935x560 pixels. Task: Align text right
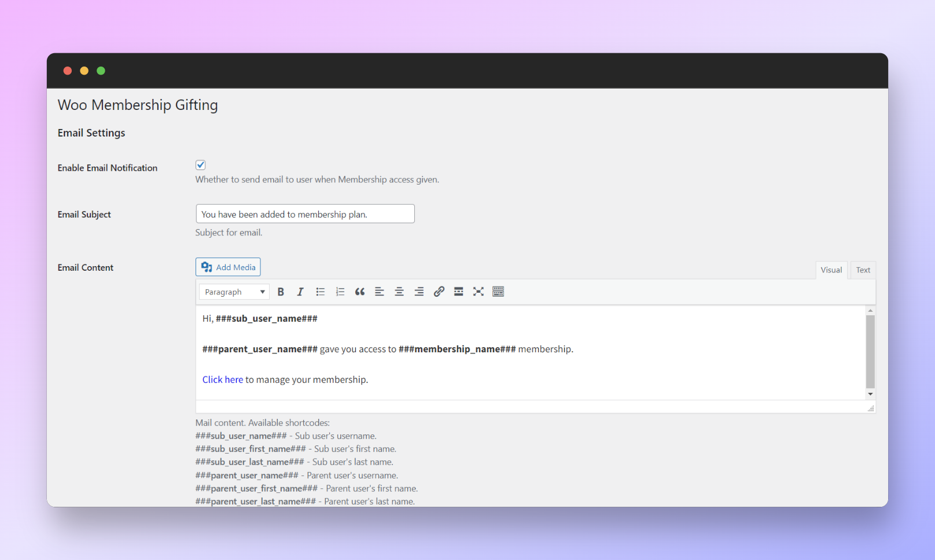click(419, 292)
